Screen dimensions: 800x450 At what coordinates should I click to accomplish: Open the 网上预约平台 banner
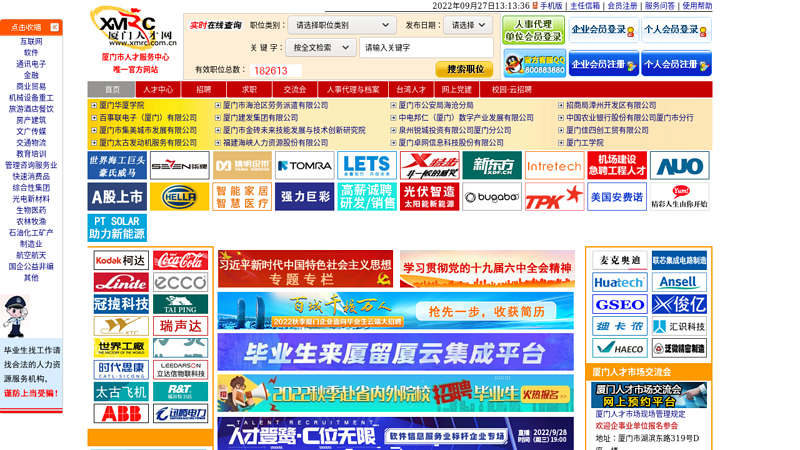[x=649, y=395]
